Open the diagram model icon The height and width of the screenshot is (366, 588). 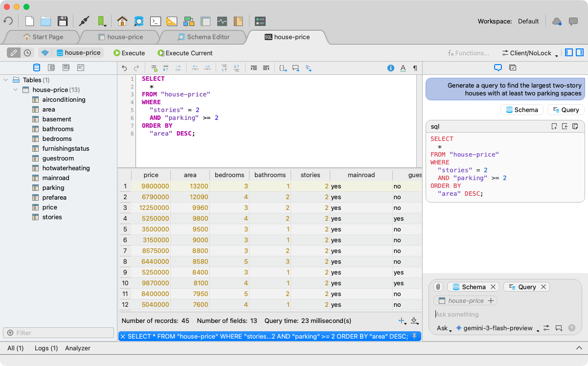pos(189,21)
